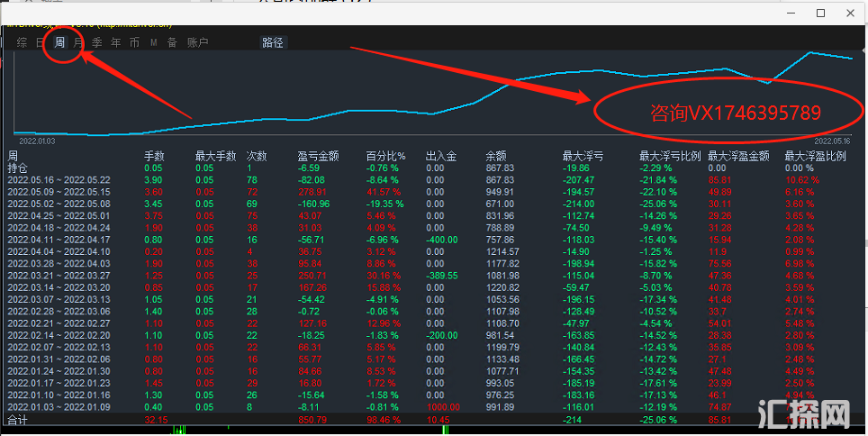Switch to the 月 (monthly) view tab
868x436 pixels.
click(x=78, y=42)
